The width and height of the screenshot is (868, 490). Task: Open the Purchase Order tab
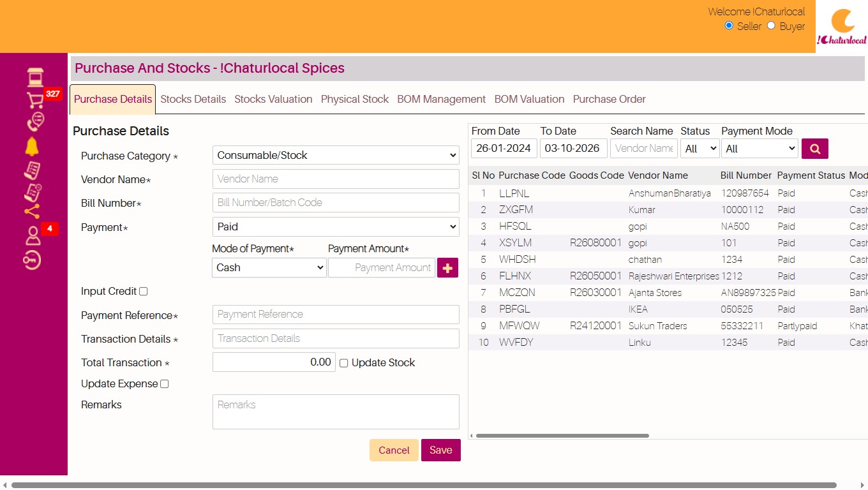pyautogui.click(x=610, y=99)
